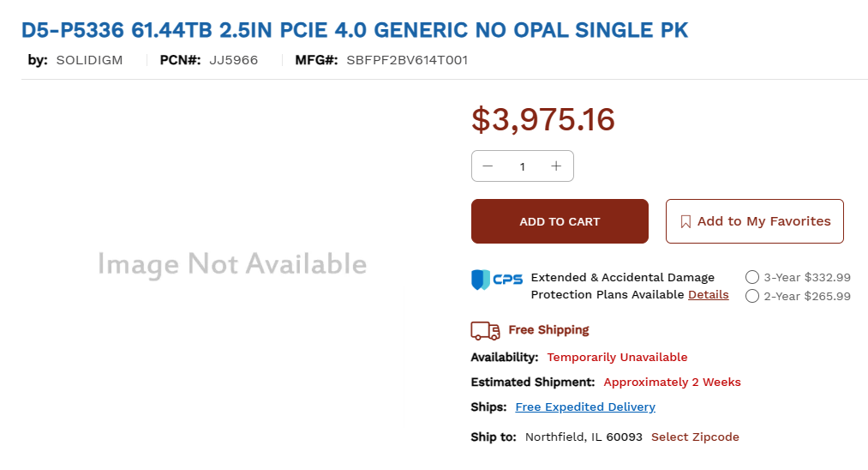
Task: Add the SSD to cart
Action: [560, 221]
